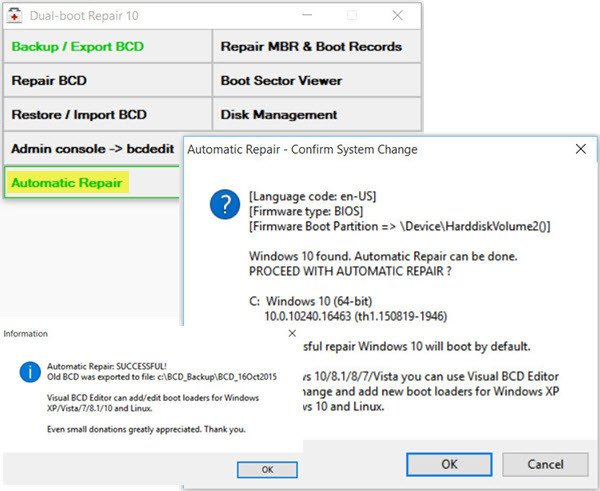Choose Restore / Import BCD
The width and height of the screenshot is (600, 491).
point(108,115)
